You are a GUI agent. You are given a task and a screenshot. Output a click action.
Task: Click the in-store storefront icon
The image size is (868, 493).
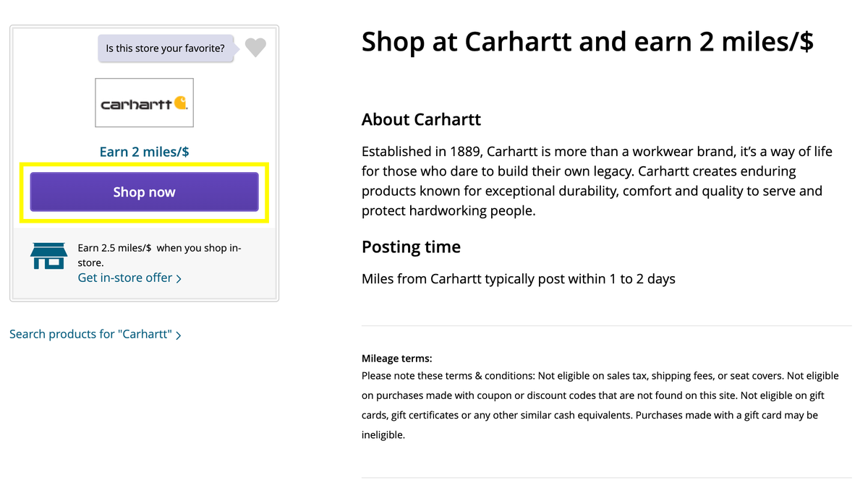point(48,256)
